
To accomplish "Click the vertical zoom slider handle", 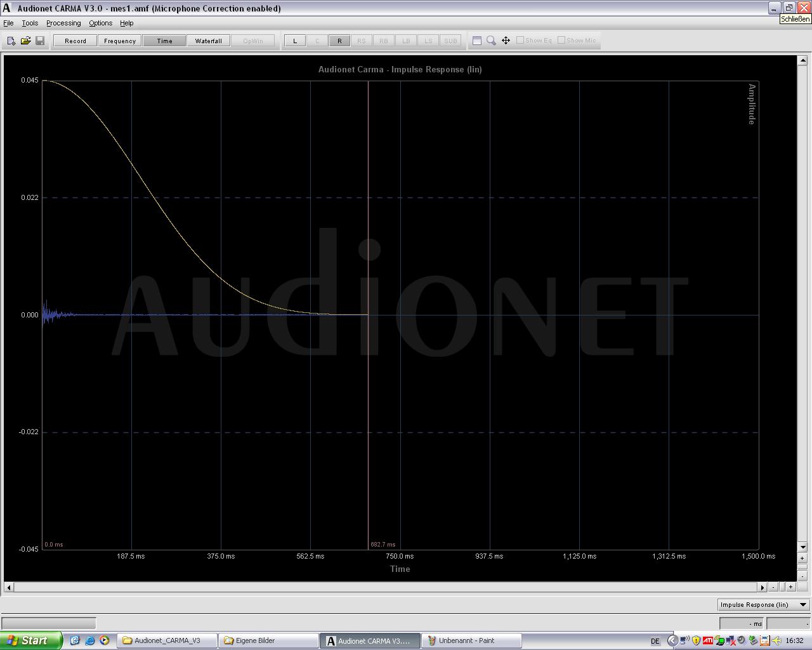I will [802, 567].
